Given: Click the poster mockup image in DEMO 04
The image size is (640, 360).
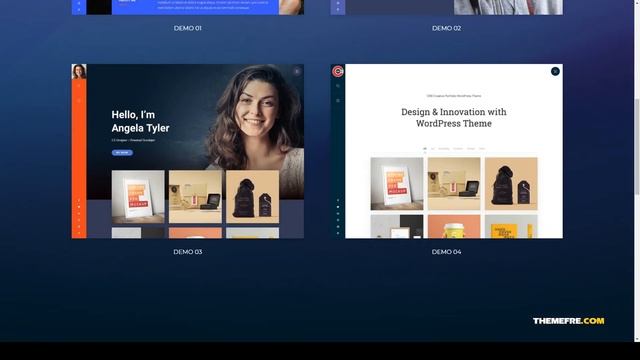Looking at the screenshot, I should (397, 184).
